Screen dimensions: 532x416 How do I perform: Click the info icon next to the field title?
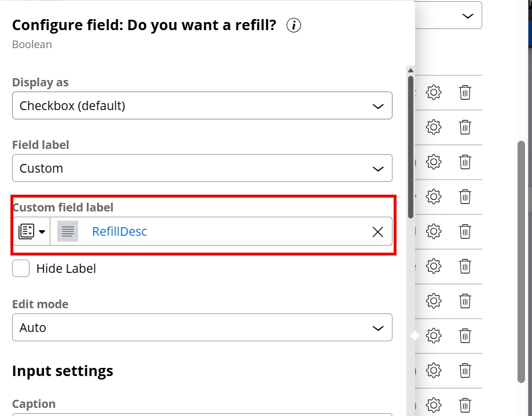coord(293,25)
